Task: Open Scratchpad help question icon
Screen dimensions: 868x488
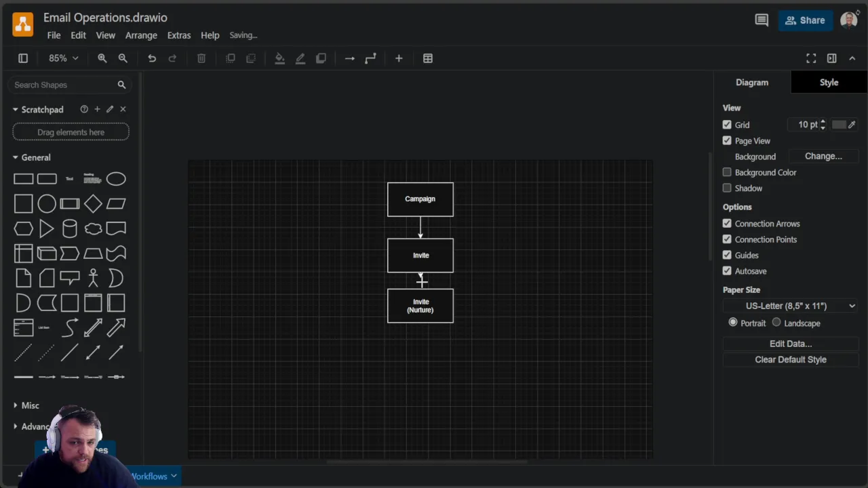Action: (x=84, y=109)
